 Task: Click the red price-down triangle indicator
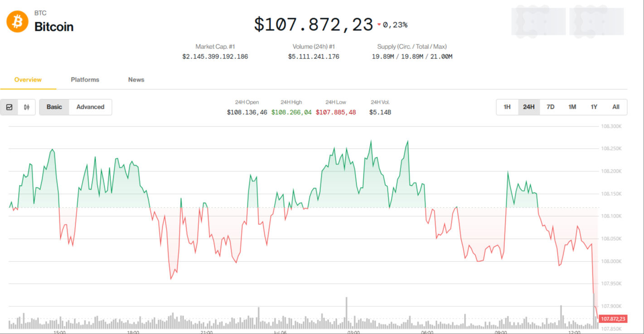coord(379,25)
